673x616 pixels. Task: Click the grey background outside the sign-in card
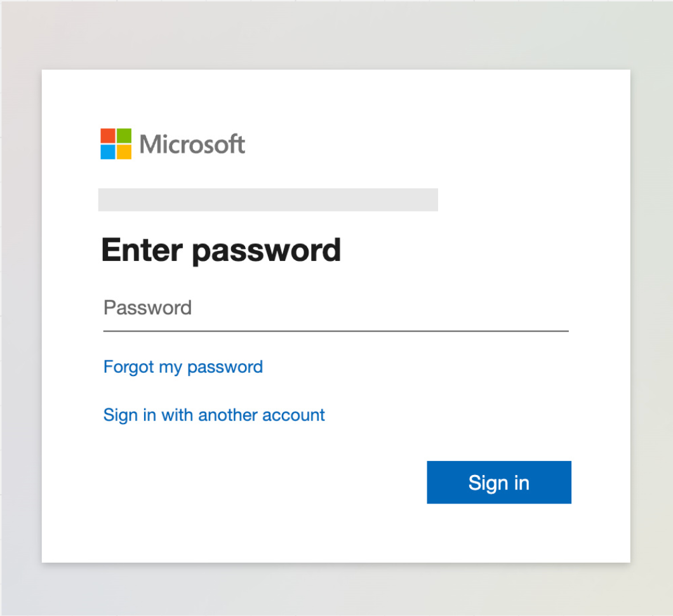coord(336,34)
